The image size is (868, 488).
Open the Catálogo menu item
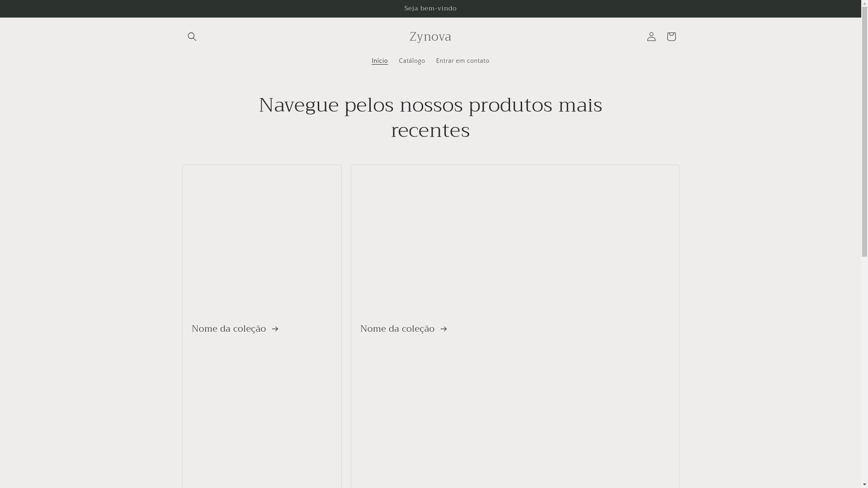pyautogui.click(x=412, y=61)
